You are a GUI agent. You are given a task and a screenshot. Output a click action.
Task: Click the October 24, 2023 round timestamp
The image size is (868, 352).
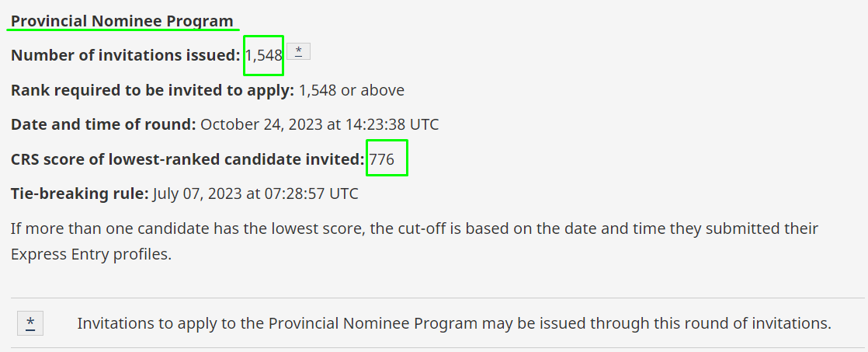tap(319, 124)
